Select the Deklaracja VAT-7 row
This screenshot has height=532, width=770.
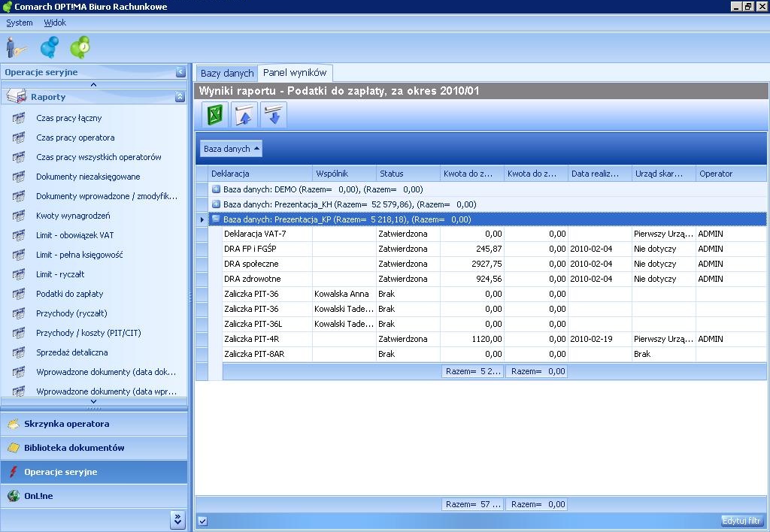495,234
